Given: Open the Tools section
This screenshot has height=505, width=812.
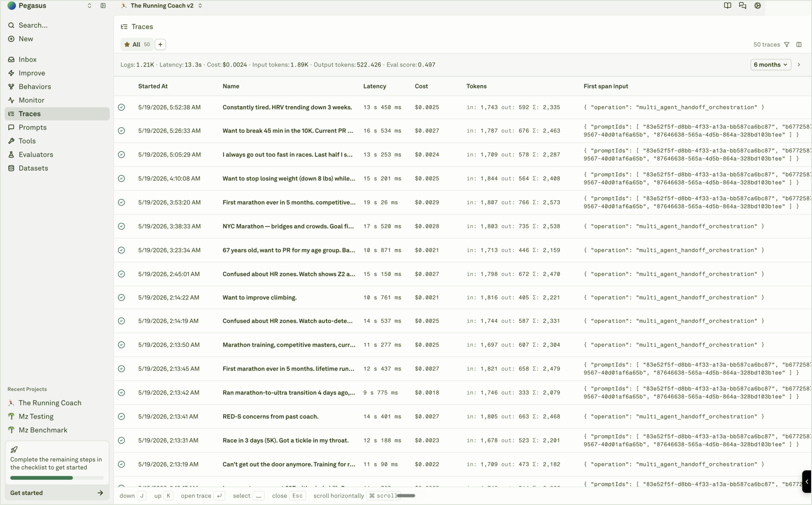Looking at the screenshot, I should pyautogui.click(x=57, y=141).
